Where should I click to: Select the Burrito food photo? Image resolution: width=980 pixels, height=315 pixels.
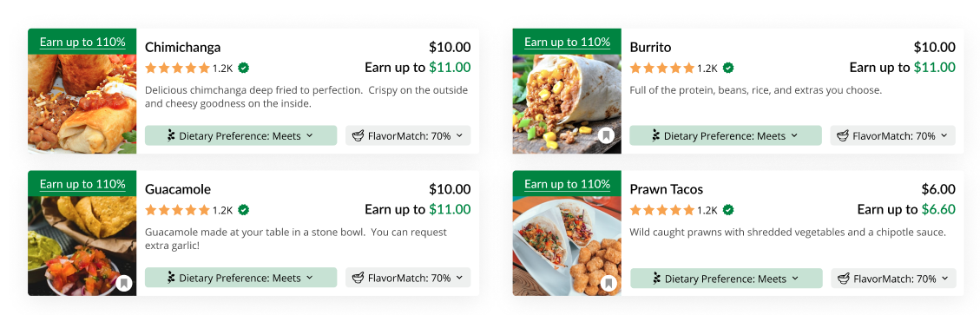point(567,104)
